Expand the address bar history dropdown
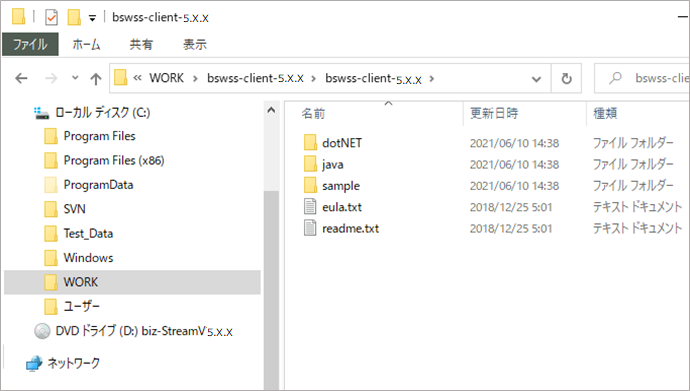 coord(536,79)
